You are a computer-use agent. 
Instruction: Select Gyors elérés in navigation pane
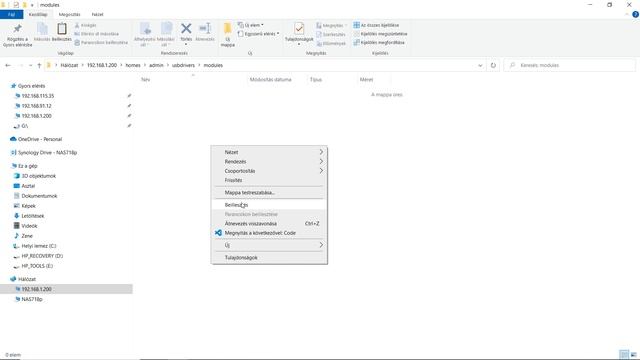pos(31,86)
